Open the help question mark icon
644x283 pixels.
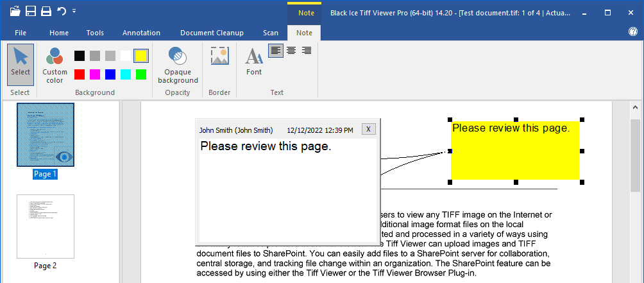coord(632,32)
